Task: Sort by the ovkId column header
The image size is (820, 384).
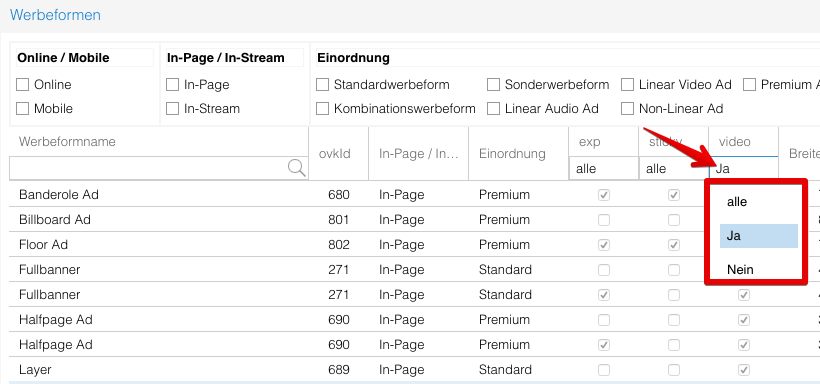Action: tap(335, 154)
